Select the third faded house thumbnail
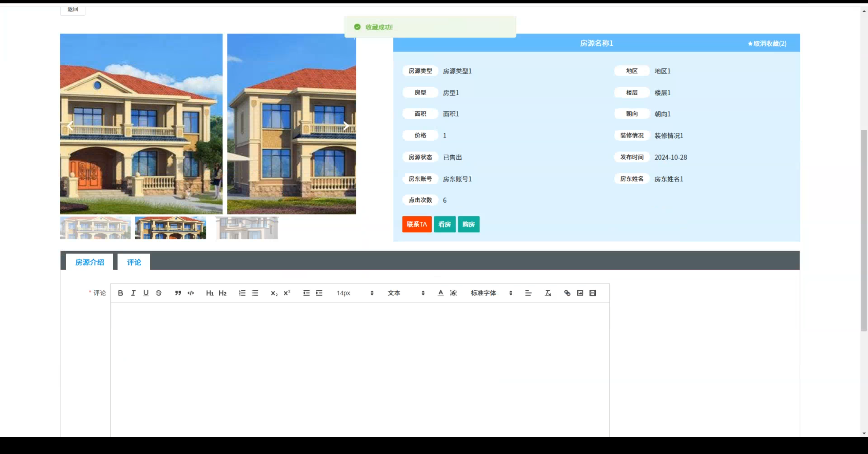868x454 pixels. click(247, 228)
